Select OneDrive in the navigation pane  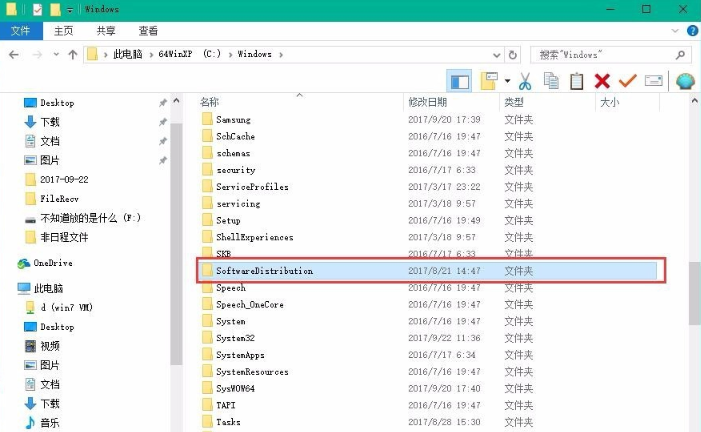pyautogui.click(x=50, y=263)
